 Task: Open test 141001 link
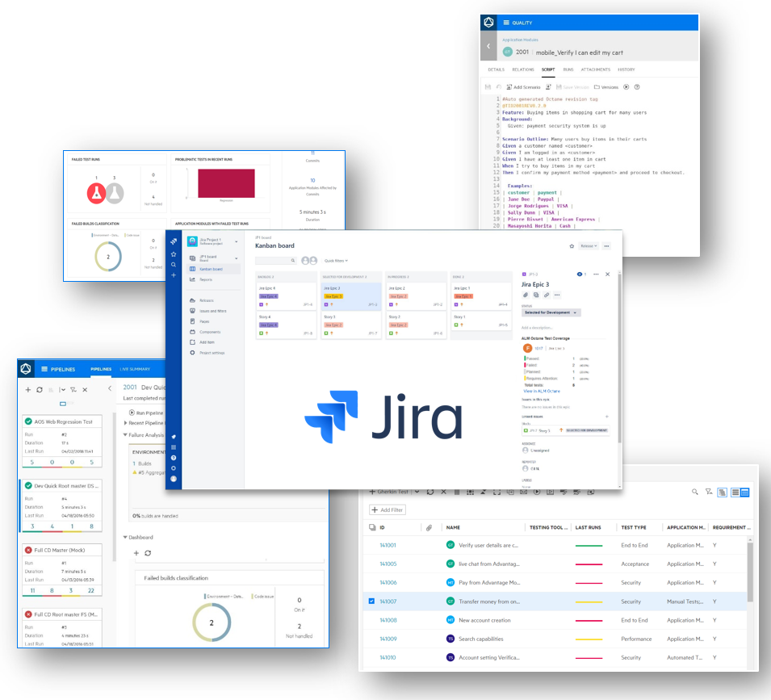(388, 545)
